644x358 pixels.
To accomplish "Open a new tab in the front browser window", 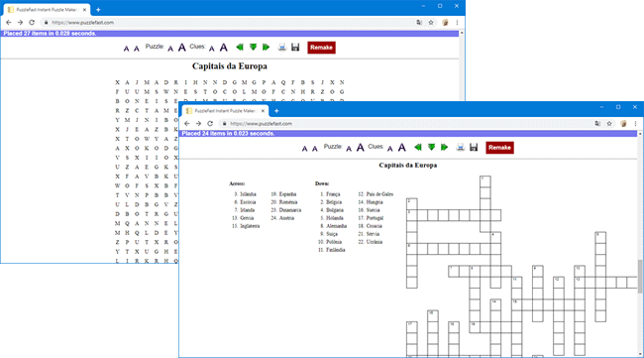I will coord(276,110).
